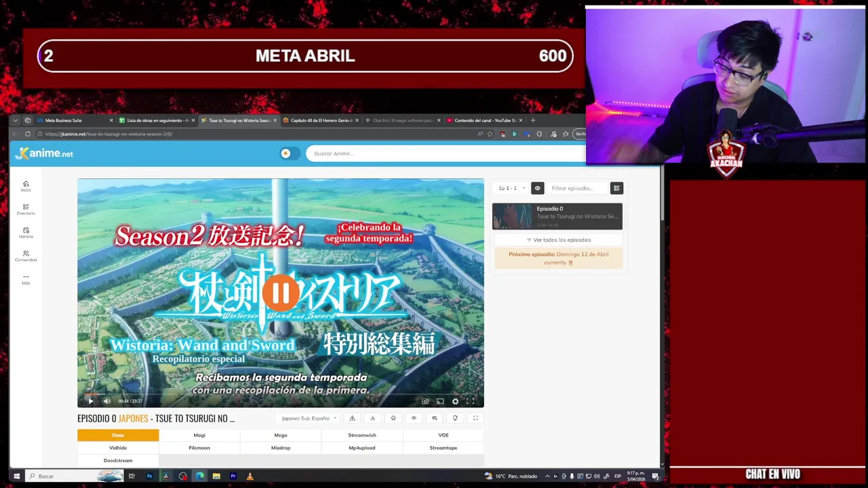Open Horario in the left sidebar

[x=26, y=232]
